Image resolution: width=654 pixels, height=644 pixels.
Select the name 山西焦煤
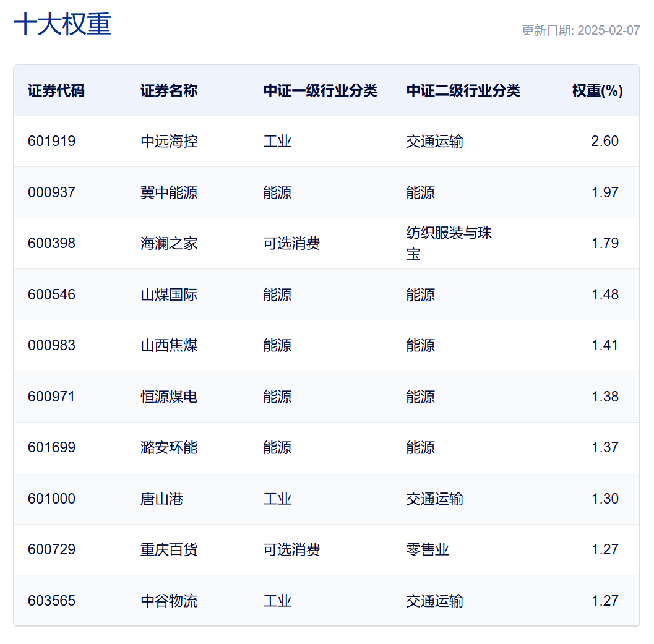(169, 346)
